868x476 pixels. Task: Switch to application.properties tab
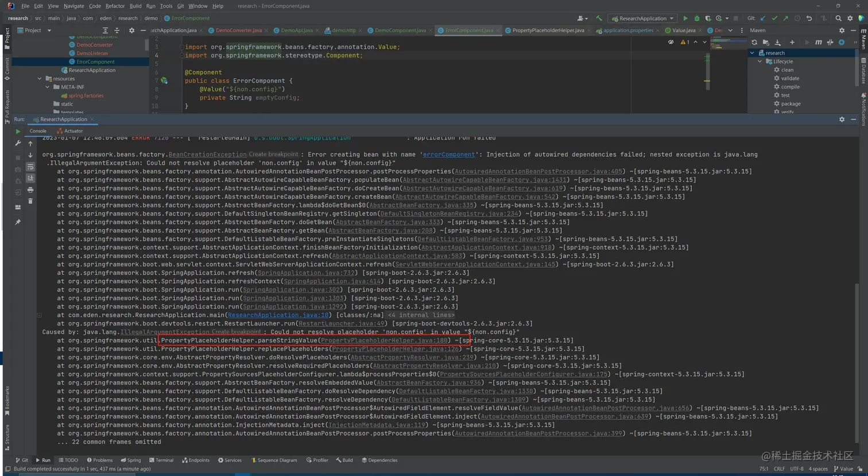[x=627, y=30]
